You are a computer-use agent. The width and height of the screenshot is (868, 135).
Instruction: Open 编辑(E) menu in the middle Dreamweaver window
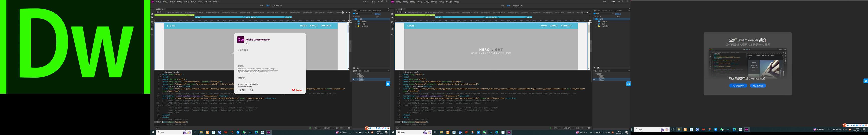(406, 2)
